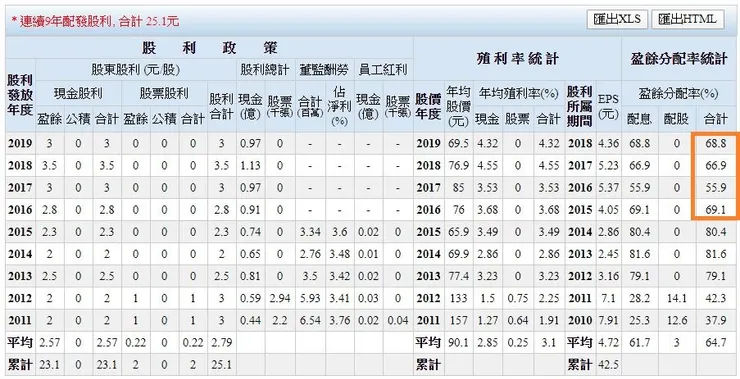This screenshot has width=740, height=379.
Task: Click stock dividend total 2.94 千張 cell
Action: pyautogui.click(x=279, y=298)
